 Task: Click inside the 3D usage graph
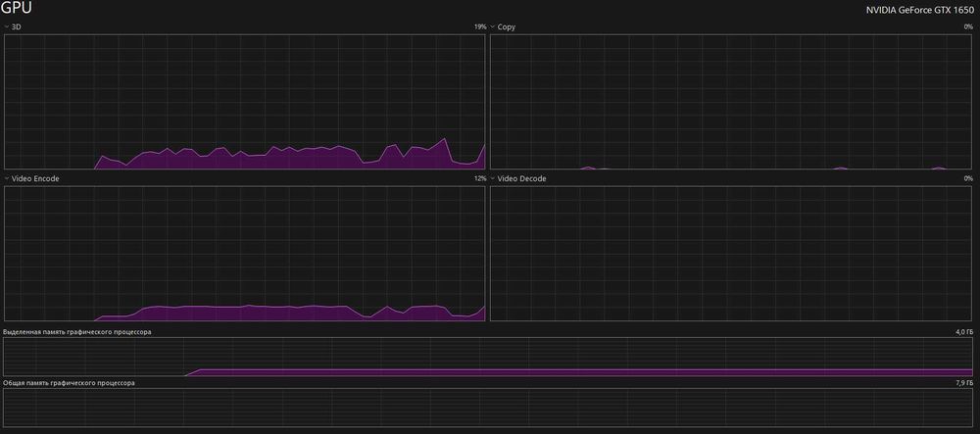(244, 102)
